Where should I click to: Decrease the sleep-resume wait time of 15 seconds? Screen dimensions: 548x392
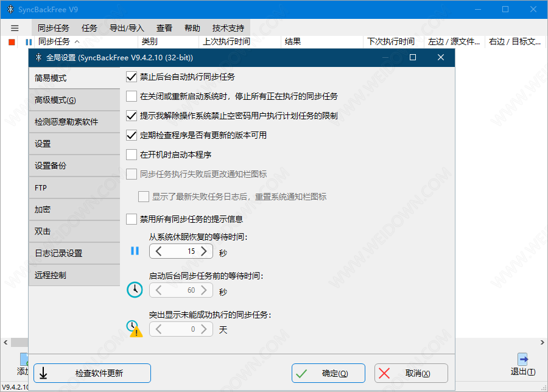158,251
